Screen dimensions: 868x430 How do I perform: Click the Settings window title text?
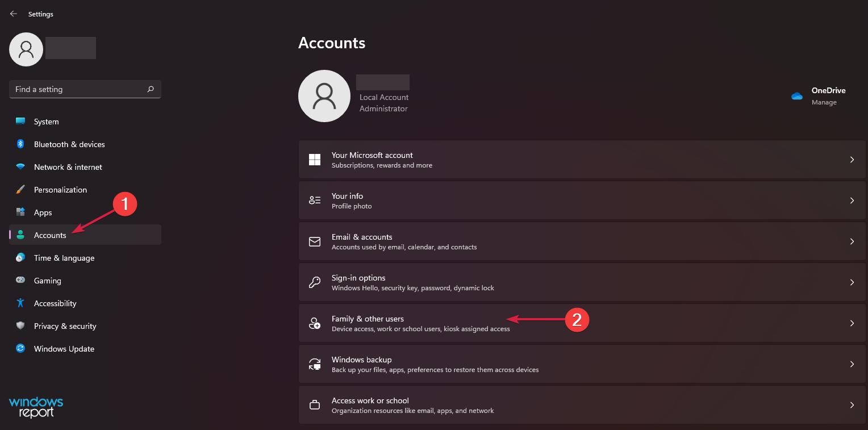click(x=41, y=14)
